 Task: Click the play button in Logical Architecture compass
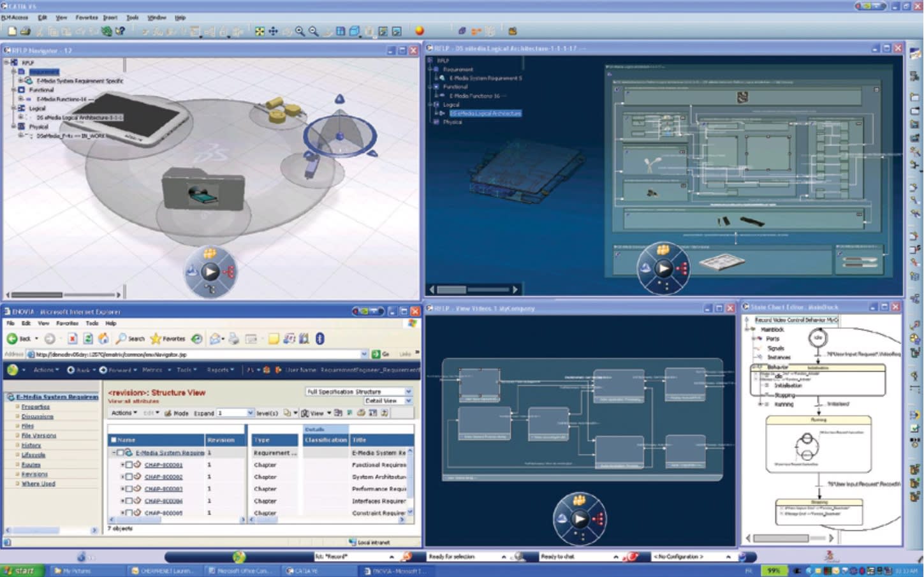663,268
